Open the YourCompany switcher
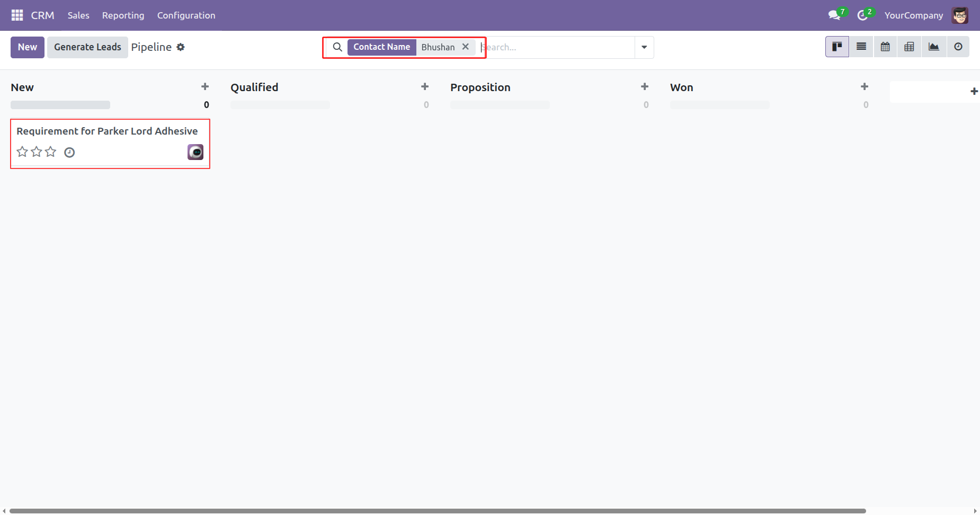Image resolution: width=980 pixels, height=515 pixels. tap(914, 15)
